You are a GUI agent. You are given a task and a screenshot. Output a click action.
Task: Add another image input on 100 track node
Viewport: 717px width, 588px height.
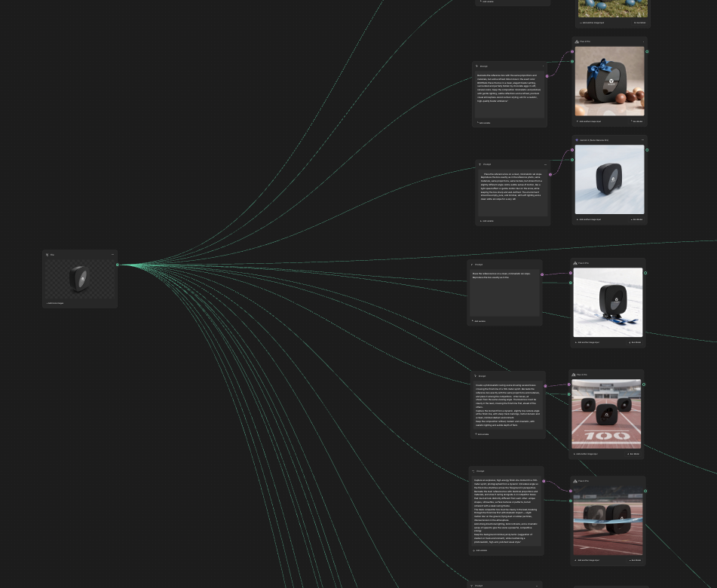[x=586, y=454]
